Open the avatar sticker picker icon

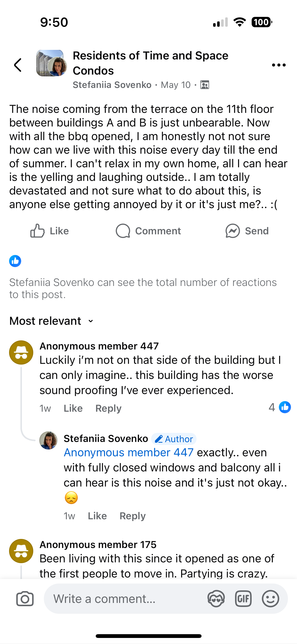(216, 599)
